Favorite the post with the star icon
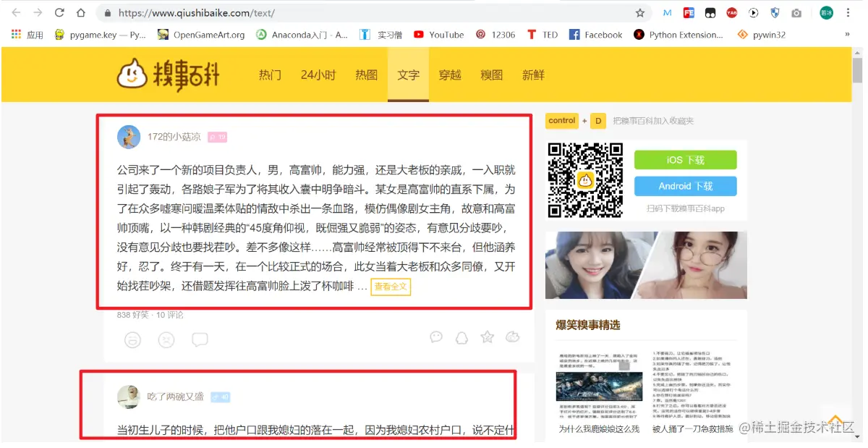This screenshot has width=868, height=448. (487, 337)
